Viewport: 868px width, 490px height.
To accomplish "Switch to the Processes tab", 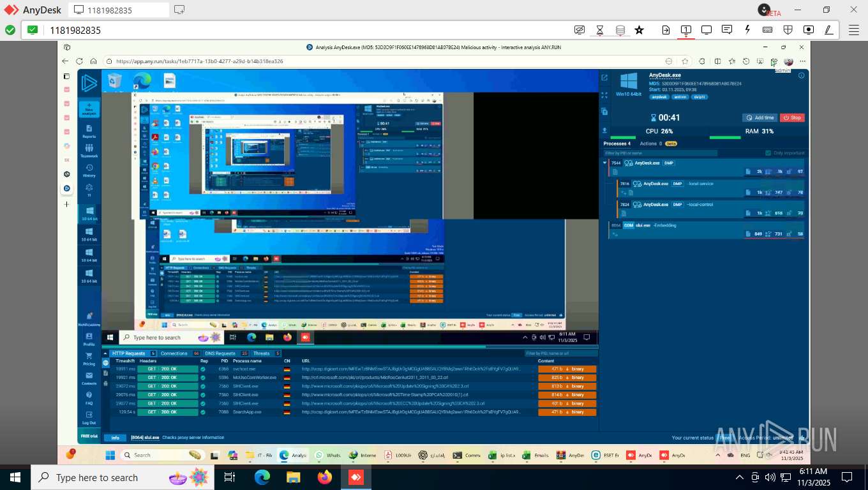I will click(617, 144).
